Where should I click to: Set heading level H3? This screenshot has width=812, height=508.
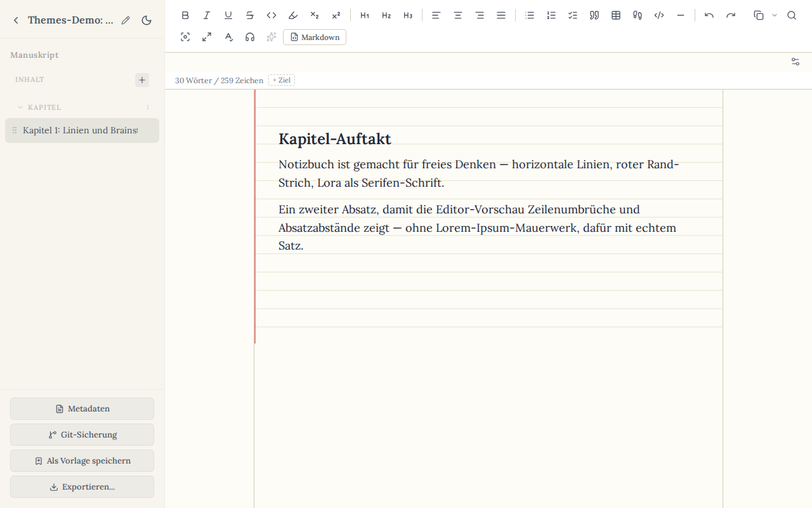pyautogui.click(x=408, y=15)
